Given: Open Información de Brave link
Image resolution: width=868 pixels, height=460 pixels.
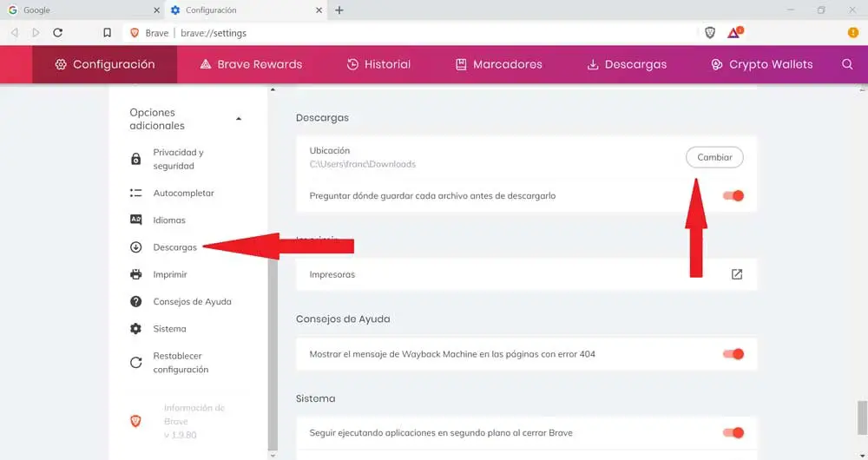Looking at the screenshot, I should (194, 421).
